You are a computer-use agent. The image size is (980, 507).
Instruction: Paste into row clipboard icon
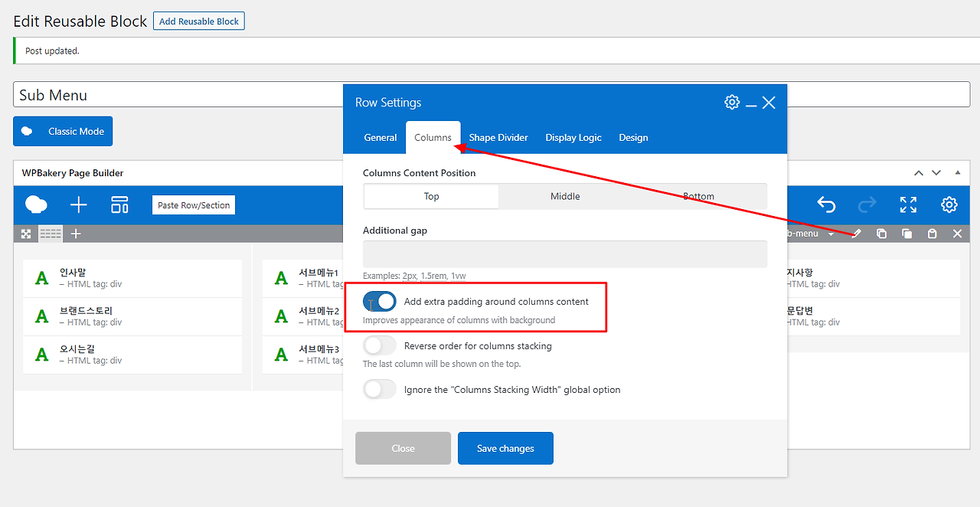(x=932, y=234)
